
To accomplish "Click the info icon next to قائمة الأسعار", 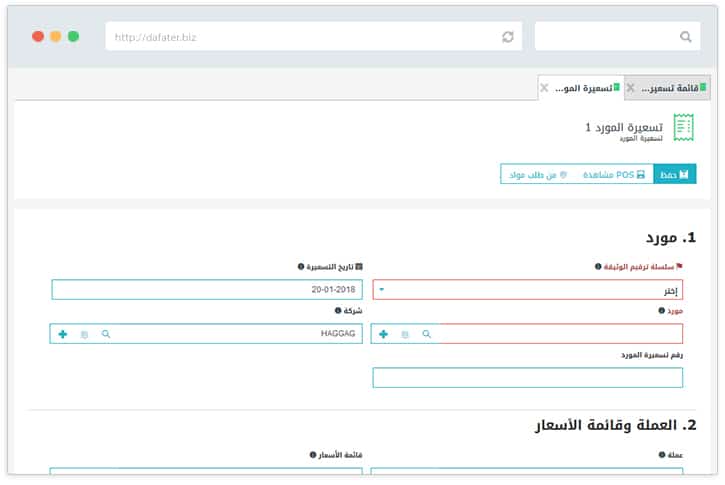I will tap(313, 454).
